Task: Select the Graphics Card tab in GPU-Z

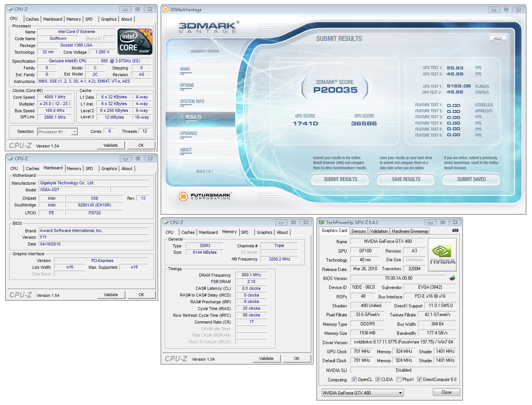Action: click(335, 230)
